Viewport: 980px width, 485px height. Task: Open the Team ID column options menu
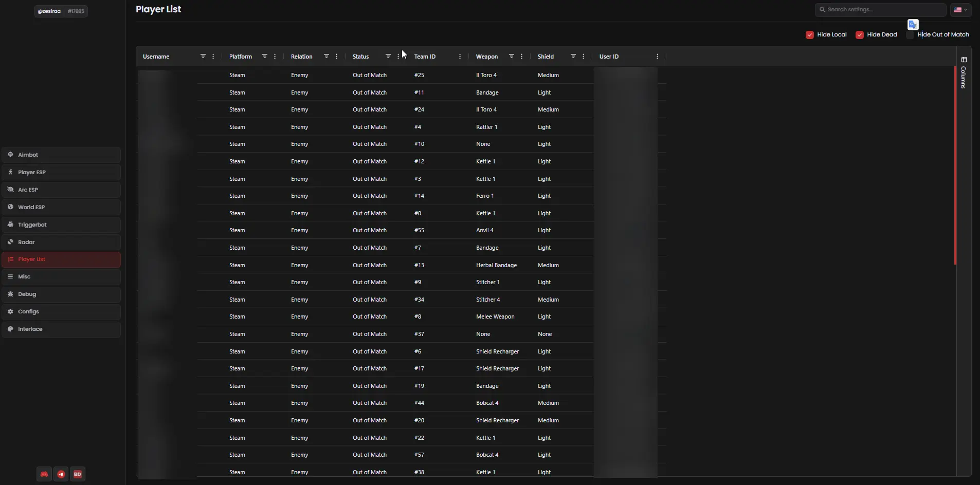460,57
